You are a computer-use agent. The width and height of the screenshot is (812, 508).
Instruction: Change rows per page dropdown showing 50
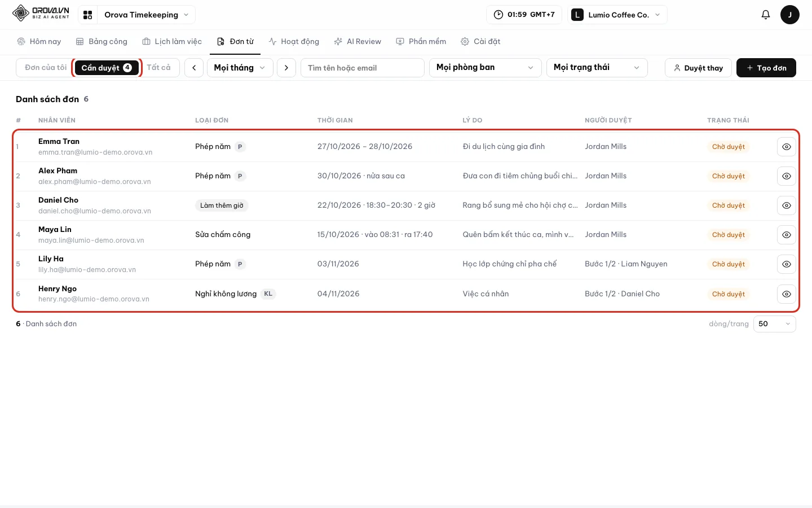tap(775, 324)
